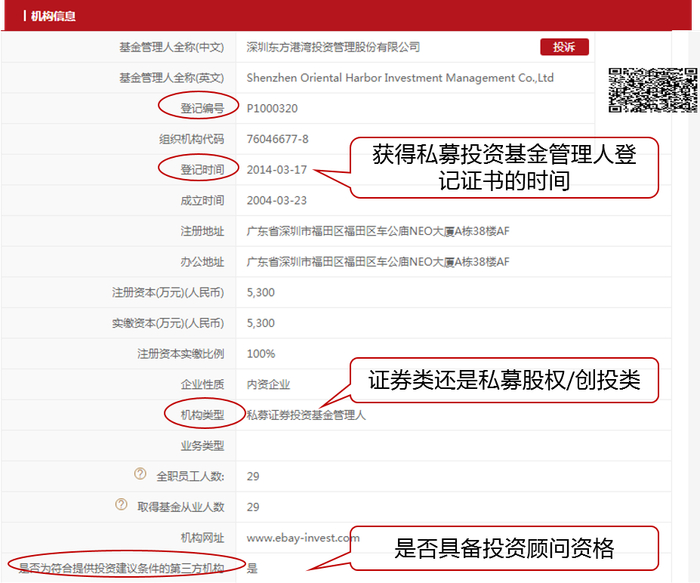Select registration date 2014-03-17
The width and height of the screenshot is (700, 583).
click(277, 170)
